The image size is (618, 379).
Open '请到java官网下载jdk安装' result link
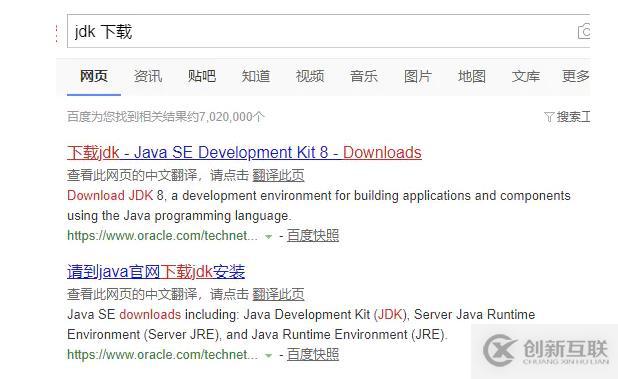pyautogui.click(x=156, y=271)
